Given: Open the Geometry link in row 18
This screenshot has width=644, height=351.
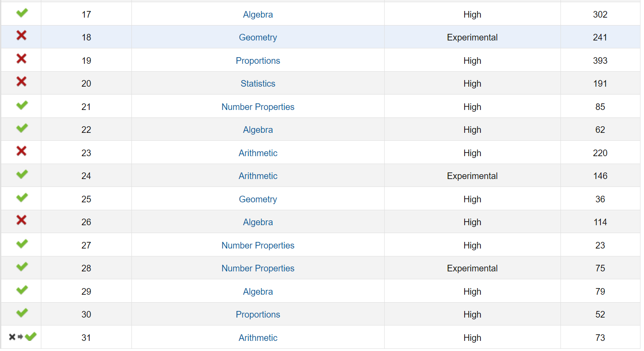Looking at the screenshot, I should click(258, 37).
